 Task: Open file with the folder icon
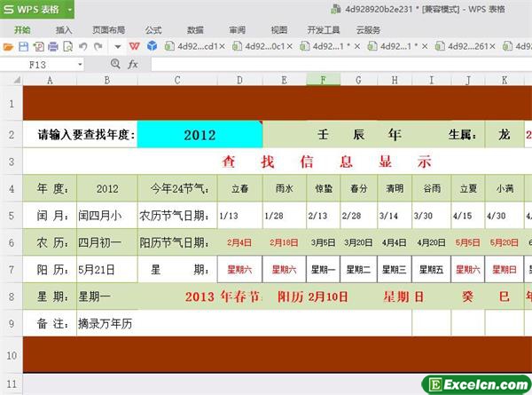8,46
